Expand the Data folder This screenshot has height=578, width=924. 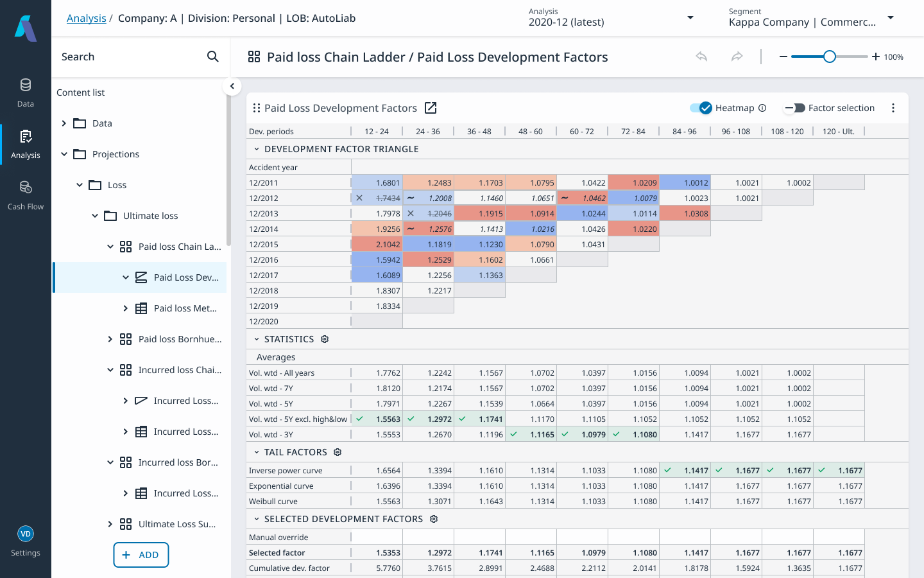(64, 123)
